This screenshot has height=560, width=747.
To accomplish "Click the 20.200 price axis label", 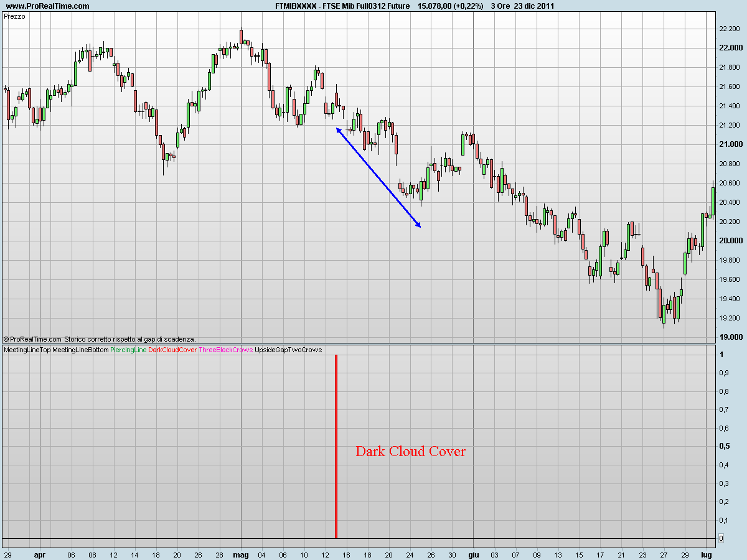I will pyautogui.click(x=730, y=222).
